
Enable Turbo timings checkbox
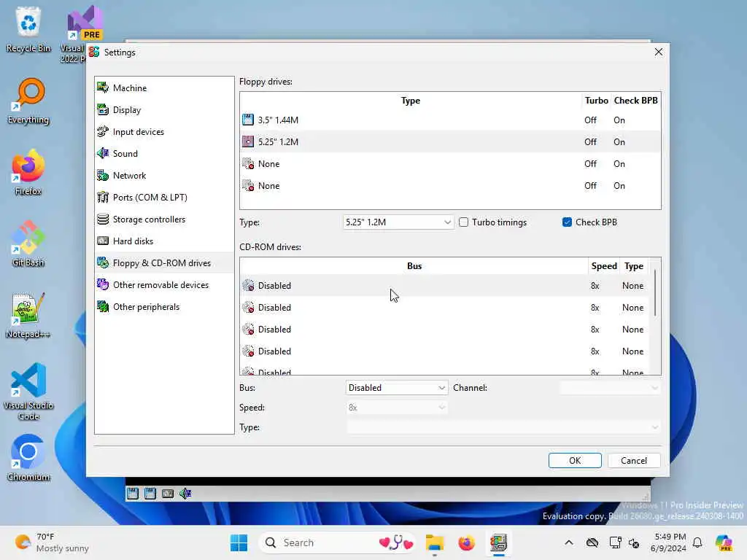click(463, 222)
